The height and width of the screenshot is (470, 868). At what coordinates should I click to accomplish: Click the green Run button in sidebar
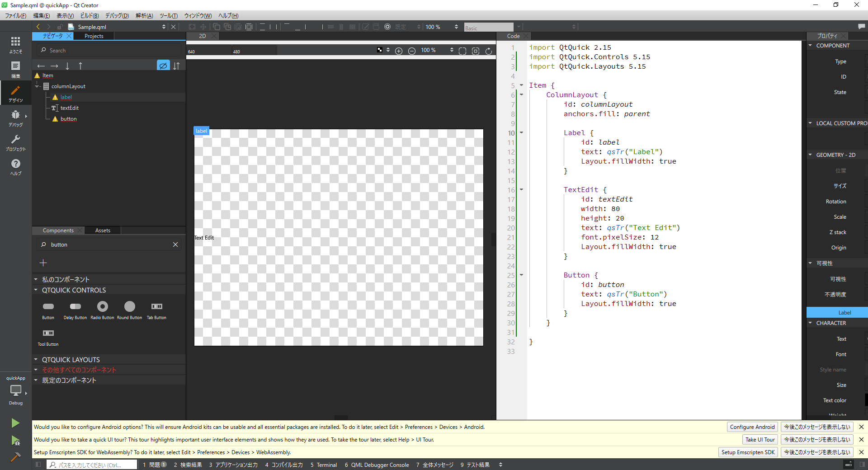click(x=15, y=423)
